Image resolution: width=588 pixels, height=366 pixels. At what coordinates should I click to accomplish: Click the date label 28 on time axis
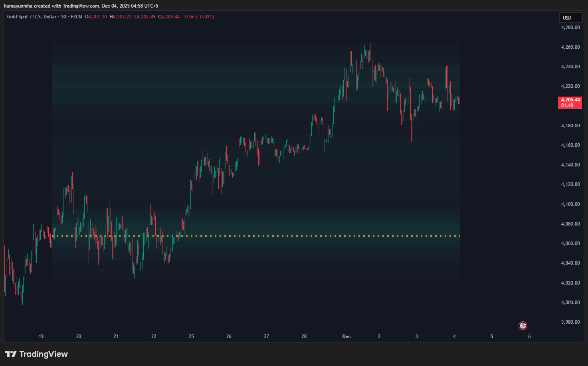tap(304, 336)
